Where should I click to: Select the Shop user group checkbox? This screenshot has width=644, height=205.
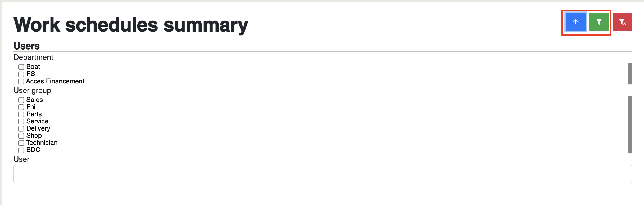click(21, 136)
